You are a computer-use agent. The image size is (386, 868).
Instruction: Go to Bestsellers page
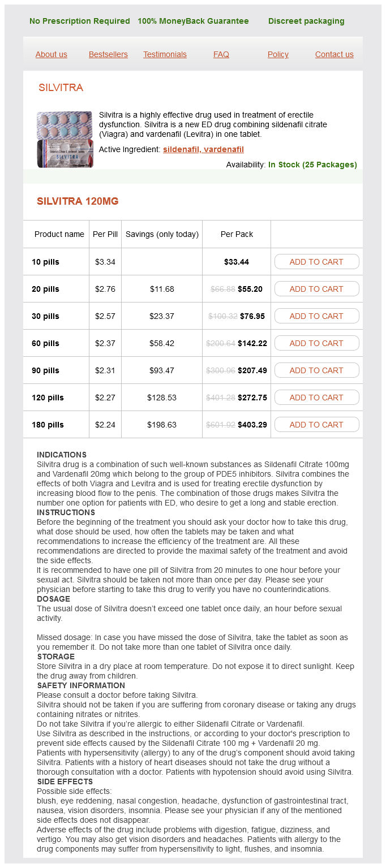coord(108,54)
